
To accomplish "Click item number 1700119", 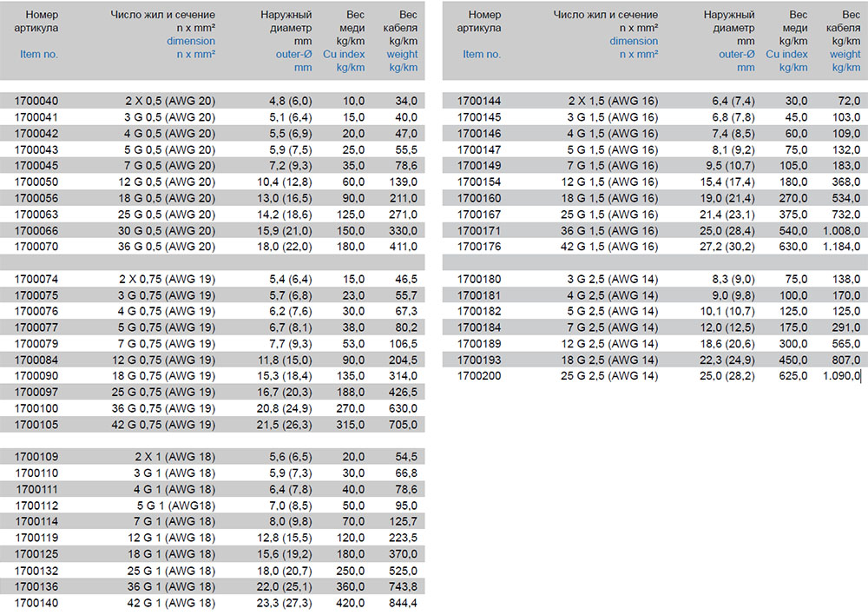I will click(36, 538).
